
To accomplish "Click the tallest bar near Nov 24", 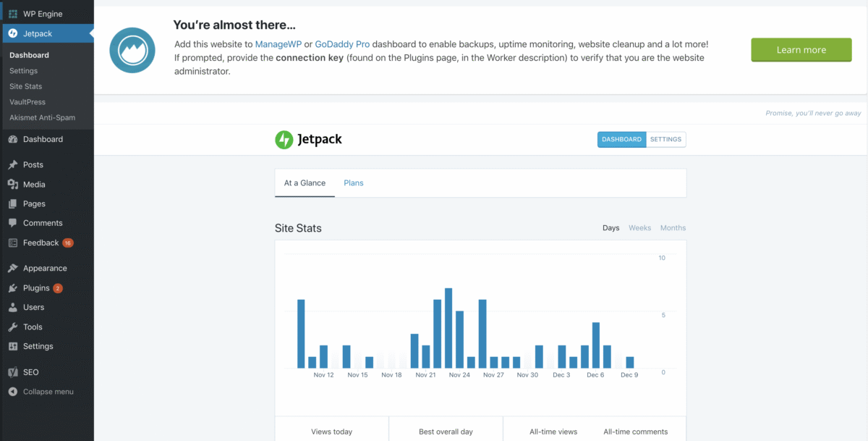I will point(448,328).
